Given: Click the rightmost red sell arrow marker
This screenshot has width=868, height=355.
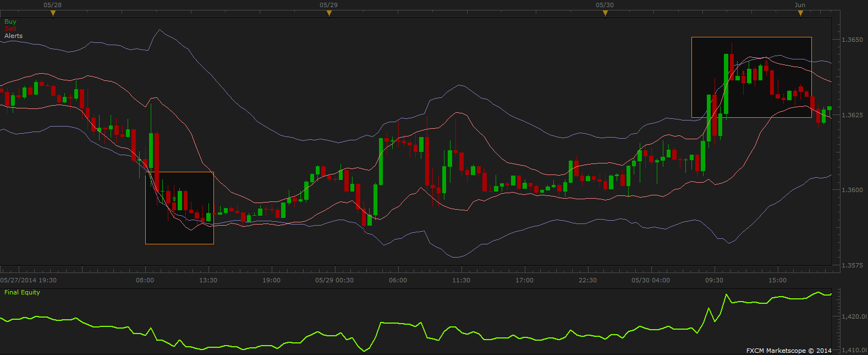Looking at the screenshot, I should tap(766, 63).
